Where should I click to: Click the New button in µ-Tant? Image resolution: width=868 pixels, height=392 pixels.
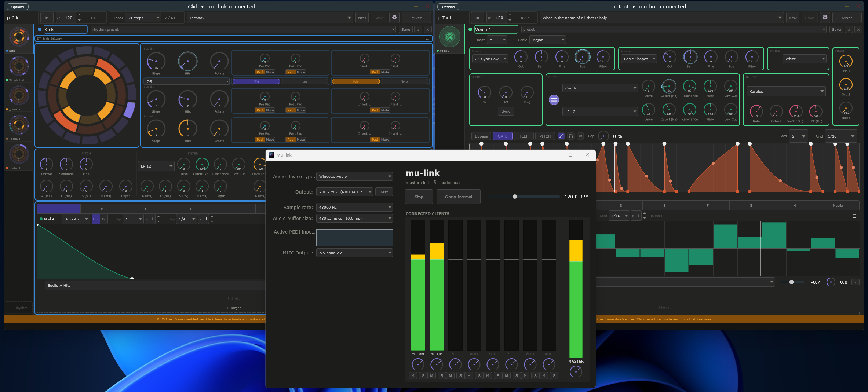tap(792, 18)
